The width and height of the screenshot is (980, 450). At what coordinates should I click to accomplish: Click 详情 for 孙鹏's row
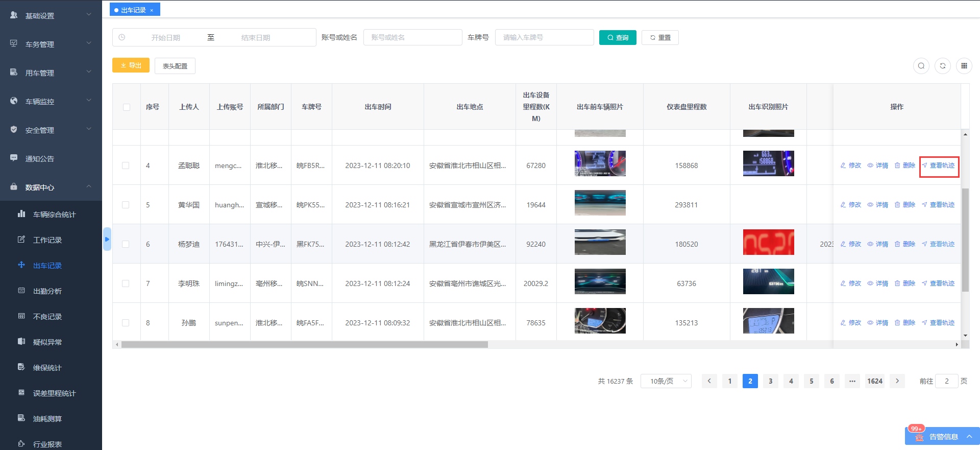click(x=877, y=323)
